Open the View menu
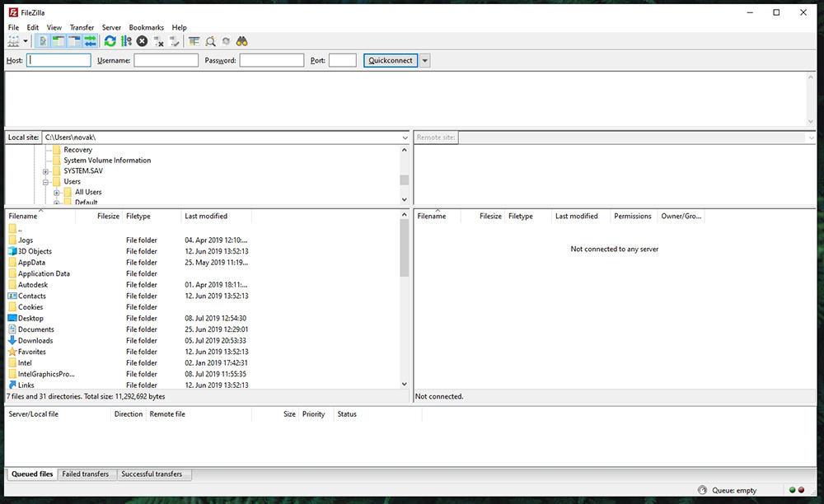The width and height of the screenshot is (824, 504). pos(54,27)
